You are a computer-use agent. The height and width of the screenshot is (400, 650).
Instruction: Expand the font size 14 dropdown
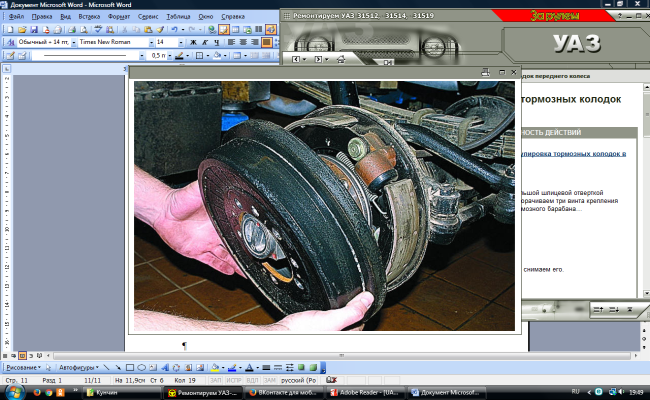(x=181, y=42)
